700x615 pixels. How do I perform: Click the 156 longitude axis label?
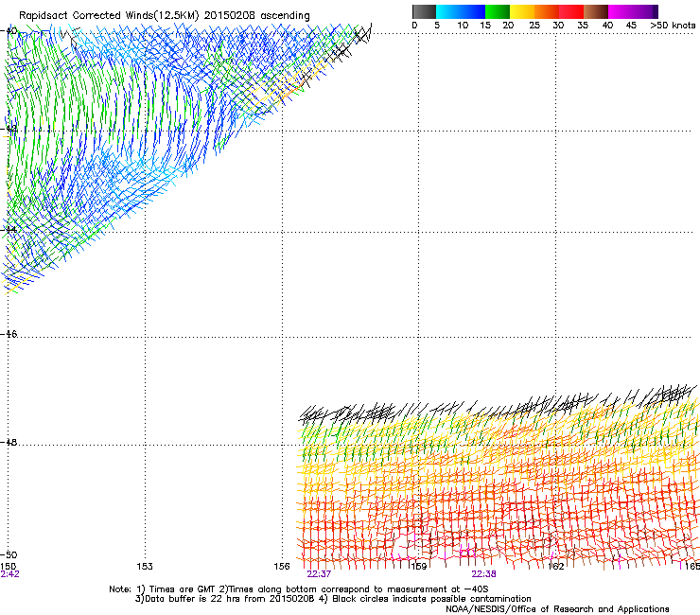(282, 567)
